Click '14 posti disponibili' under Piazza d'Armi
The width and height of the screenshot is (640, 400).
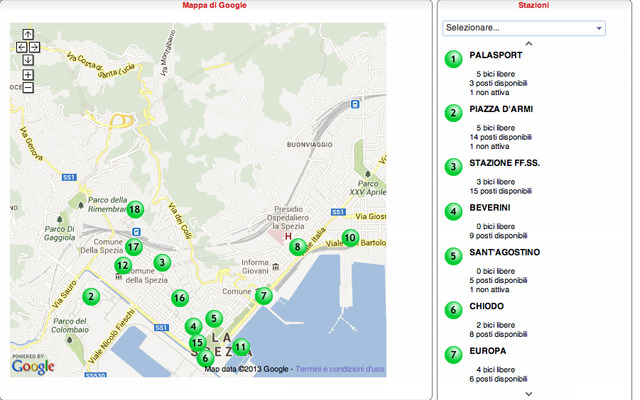pyautogui.click(x=500, y=137)
